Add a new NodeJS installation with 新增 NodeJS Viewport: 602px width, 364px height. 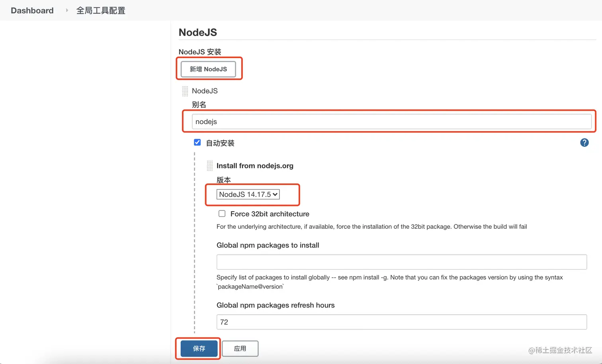208,69
